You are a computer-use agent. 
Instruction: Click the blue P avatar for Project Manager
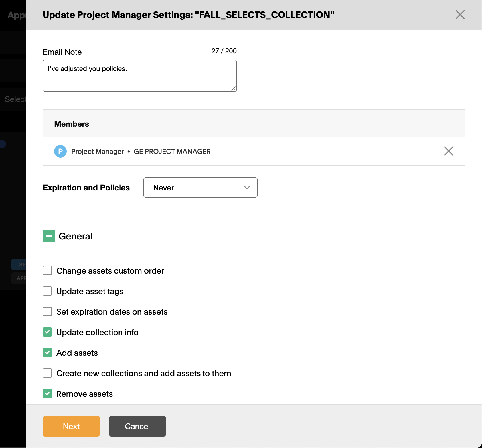(x=60, y=151)
